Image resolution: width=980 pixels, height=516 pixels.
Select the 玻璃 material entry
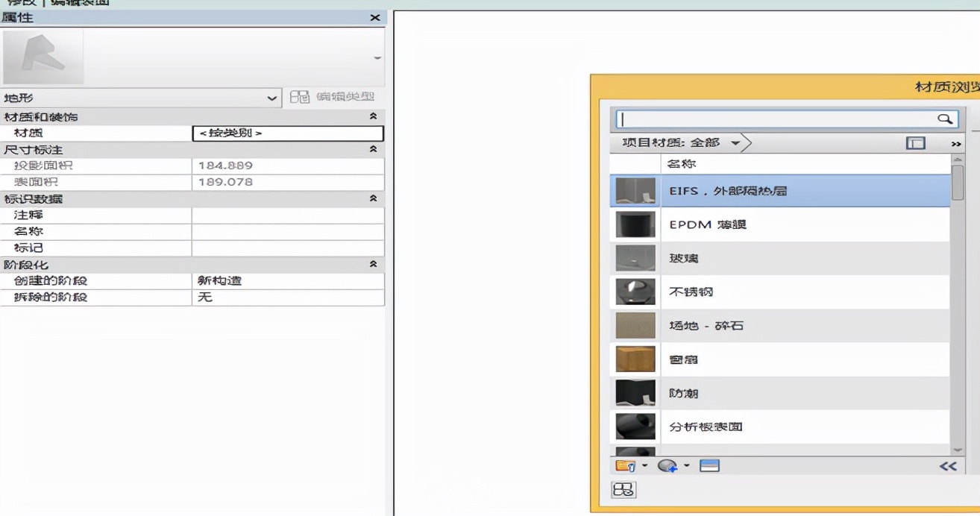pyautogui.click(x=746, y=258)
